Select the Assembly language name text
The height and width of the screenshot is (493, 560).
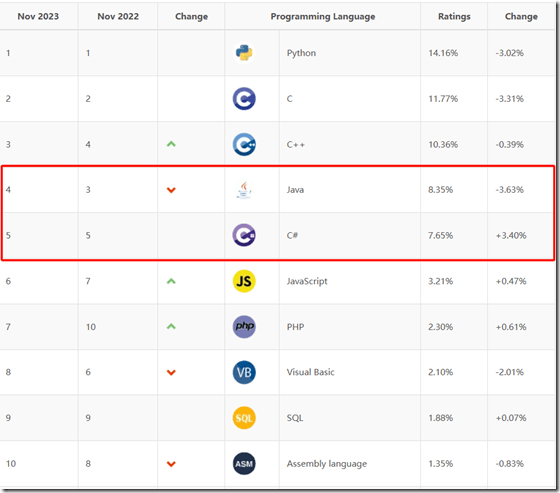click(x=326, y=464)
